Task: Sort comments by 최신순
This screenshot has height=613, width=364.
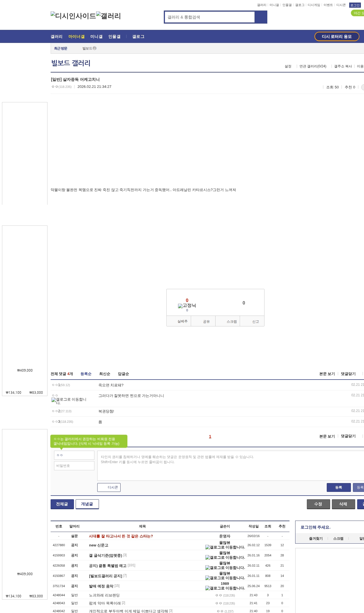Action: pos(104,374)
